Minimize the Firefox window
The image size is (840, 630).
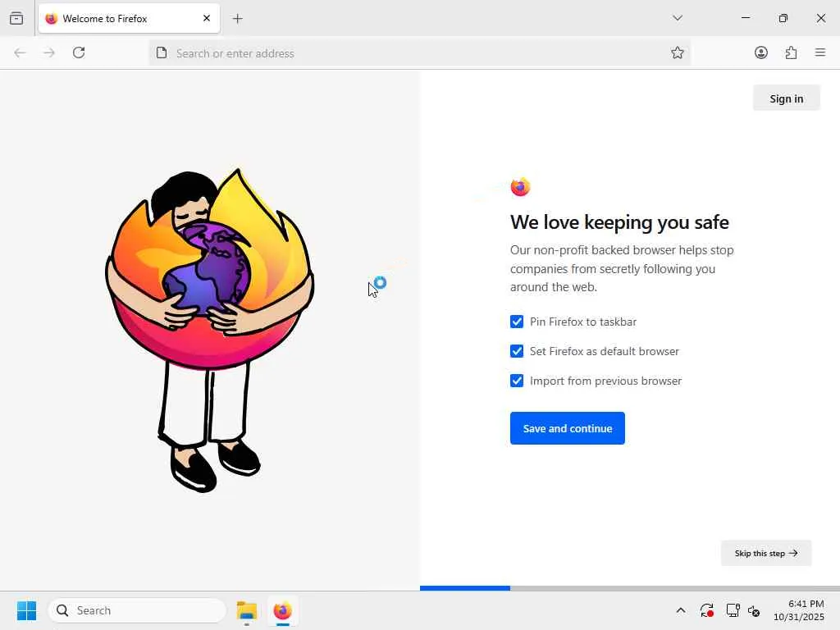click(x=745, y=18)
